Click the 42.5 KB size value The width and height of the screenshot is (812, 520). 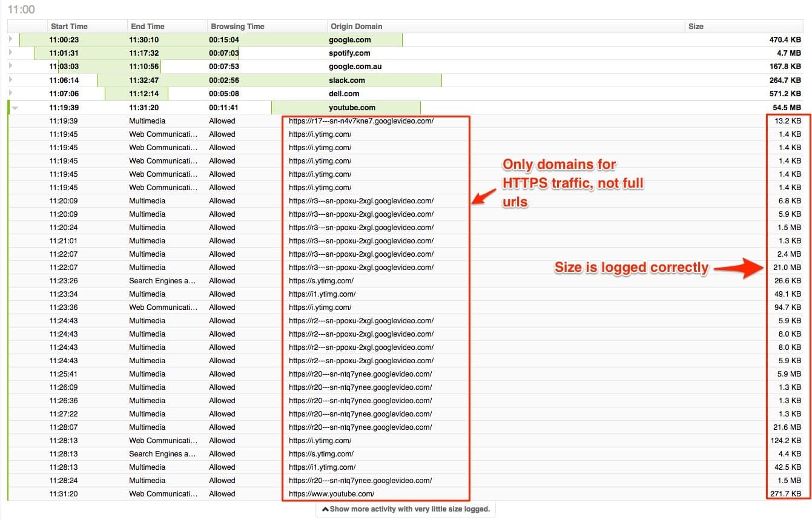788,467
